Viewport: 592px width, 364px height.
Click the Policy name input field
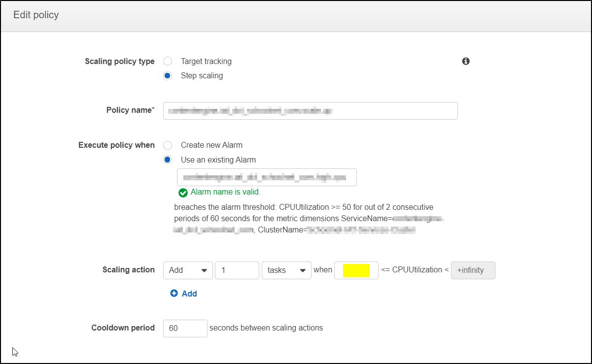coord(310,110)
